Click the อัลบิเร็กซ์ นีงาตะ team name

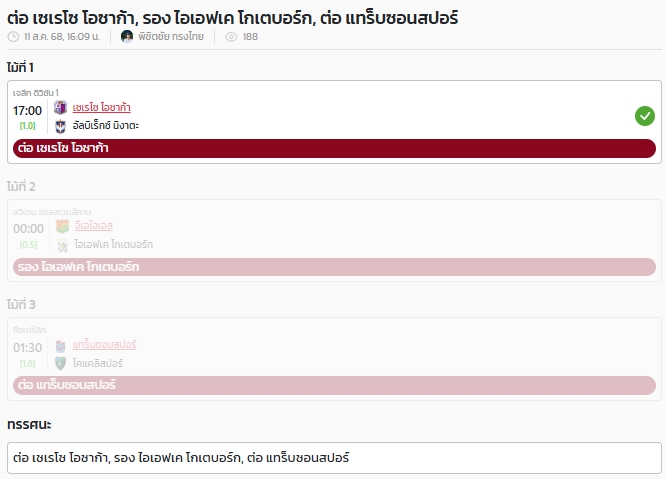tap(106, 126)
